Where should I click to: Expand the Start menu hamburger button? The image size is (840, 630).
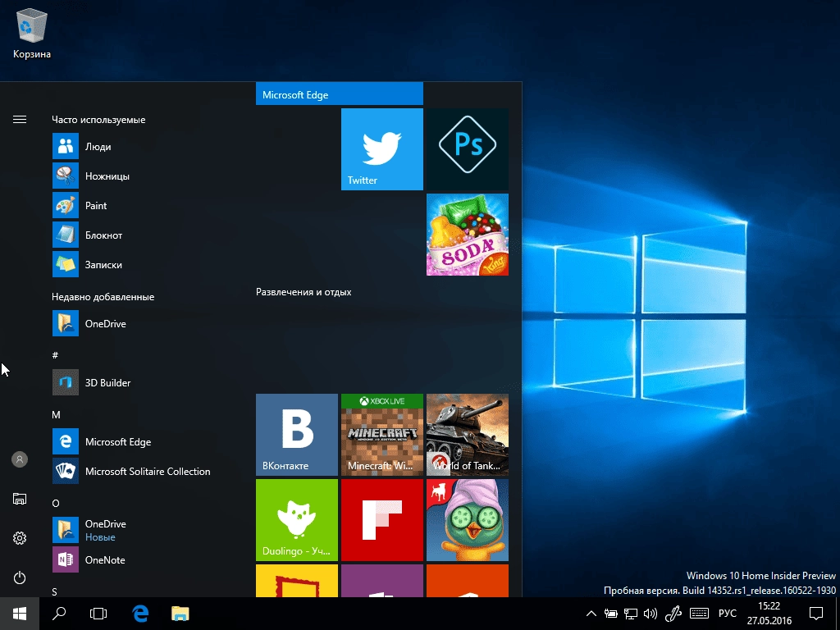coord(20,120)
